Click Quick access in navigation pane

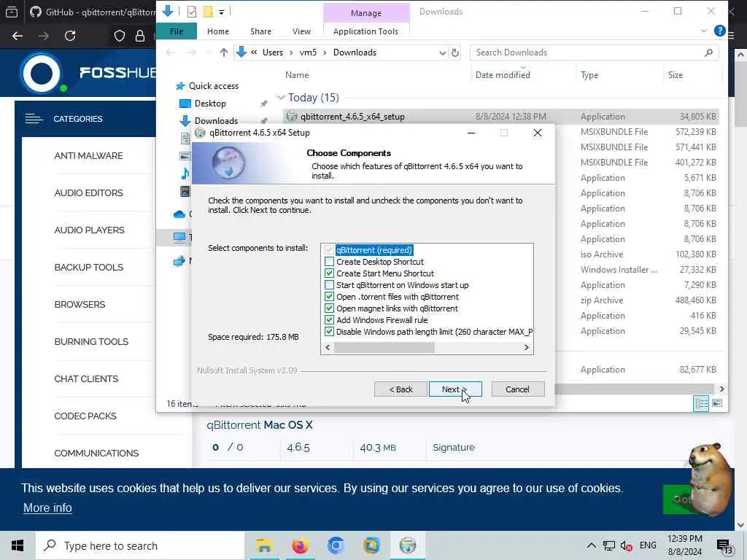point(214,86)
